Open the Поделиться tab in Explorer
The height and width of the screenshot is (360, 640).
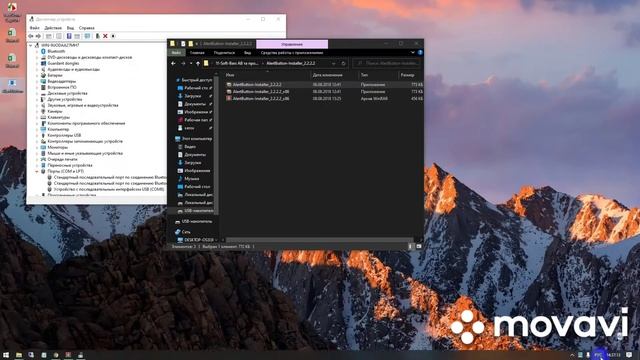(x=224, y=53)
